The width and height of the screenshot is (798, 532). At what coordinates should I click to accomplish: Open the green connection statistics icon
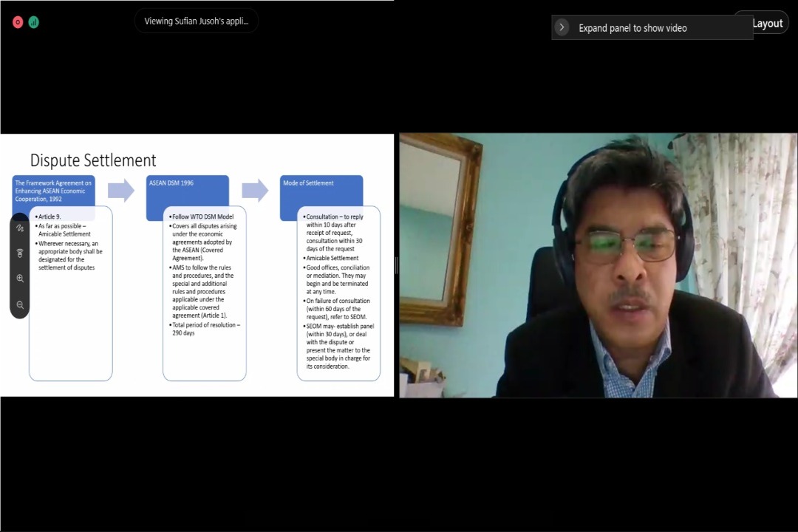point(33,22)
